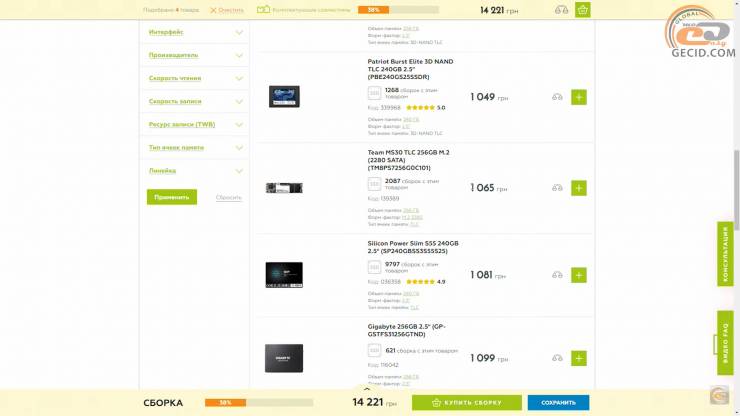This screenshot has height=416, width=740.
Task: Apply filters with Применить button
Action: (172, 197)
